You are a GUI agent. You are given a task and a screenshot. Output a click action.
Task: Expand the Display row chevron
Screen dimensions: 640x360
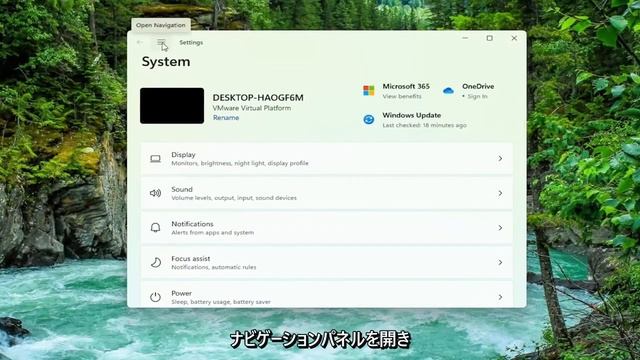[x=500, y=158]
